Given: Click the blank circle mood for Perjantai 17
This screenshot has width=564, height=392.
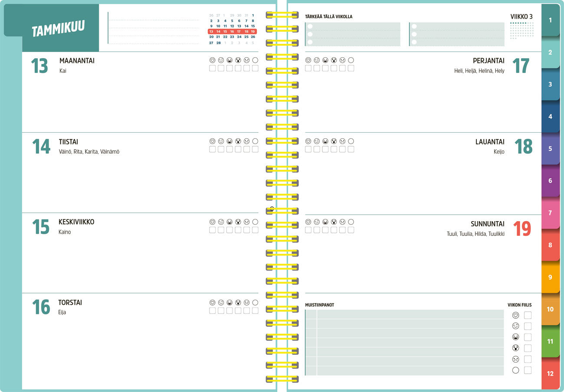Looking at the screenshot, I should pos(351,60).
